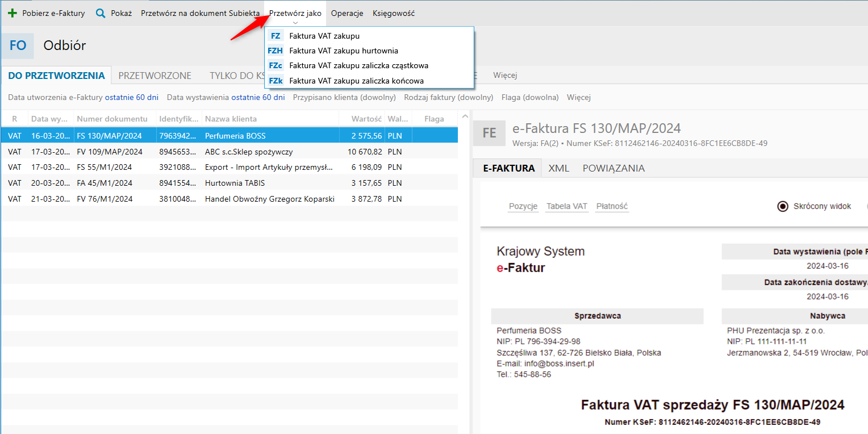Screen dimensions: 868x434
Task: Switch to the PRZETWORZONE tab
Action: point(155,76)
